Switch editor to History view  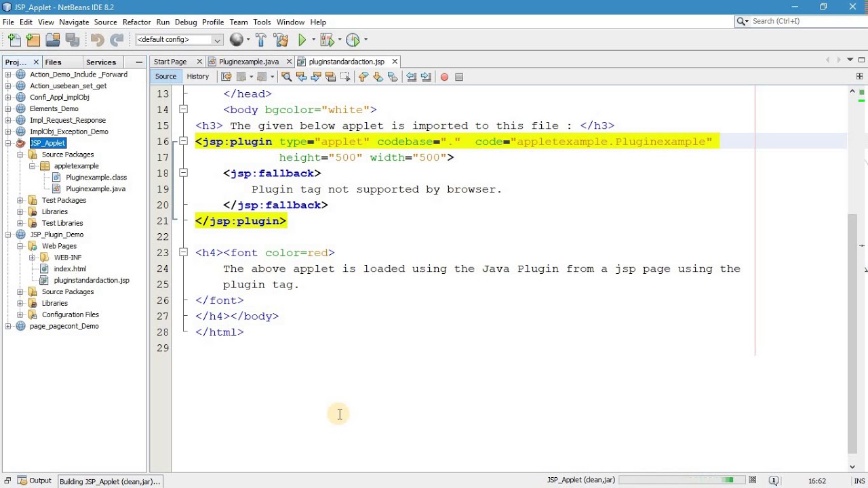[198, 77]
